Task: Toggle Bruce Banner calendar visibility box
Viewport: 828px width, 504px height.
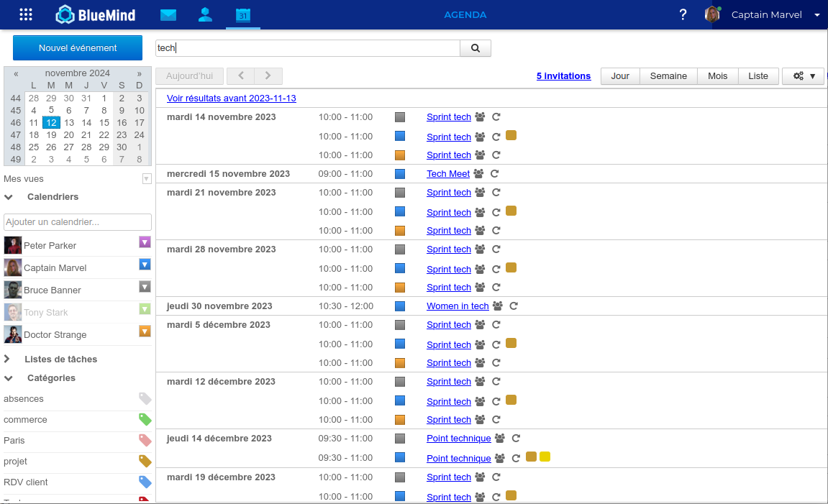Action: 145,287
